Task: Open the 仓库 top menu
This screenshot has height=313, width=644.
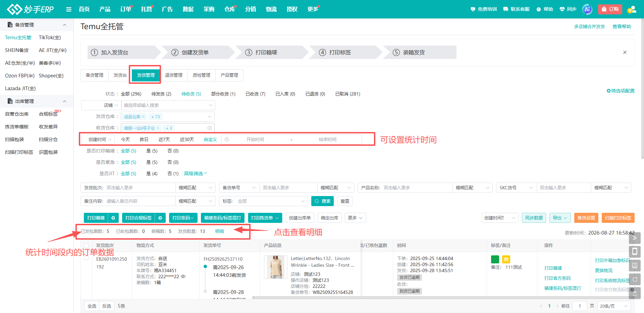Action: click(230, 9)
